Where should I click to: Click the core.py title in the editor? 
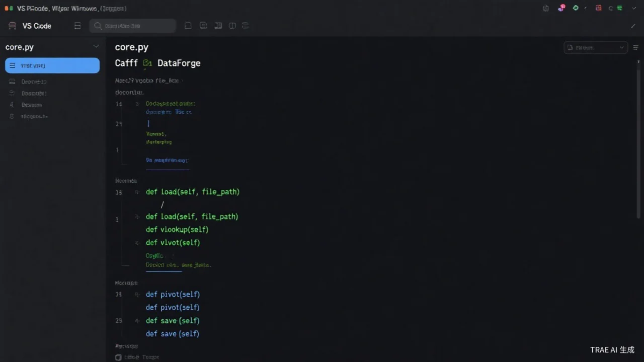[132, 47]
